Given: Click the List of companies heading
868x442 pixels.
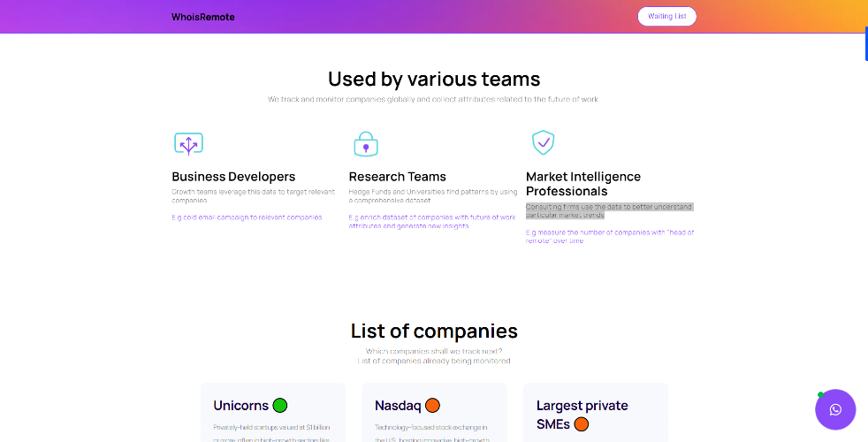Looking at the screenshot, I should (x=434, y=331).
